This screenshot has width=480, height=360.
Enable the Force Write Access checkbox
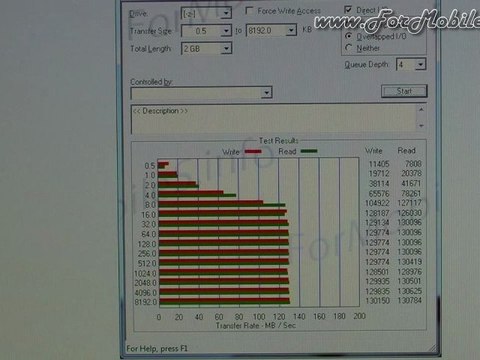pyautogui.click(x=249, y=11)
